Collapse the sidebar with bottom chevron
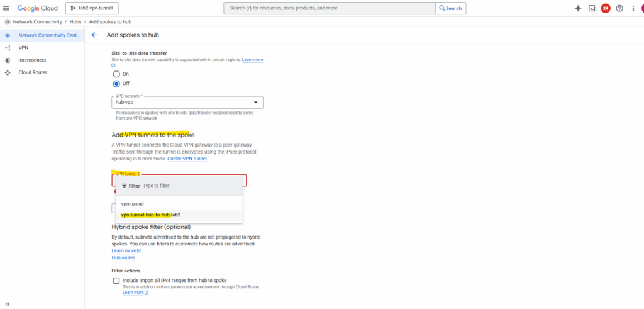This screenshot has height=309, width=644. click(x=8, y=304)
